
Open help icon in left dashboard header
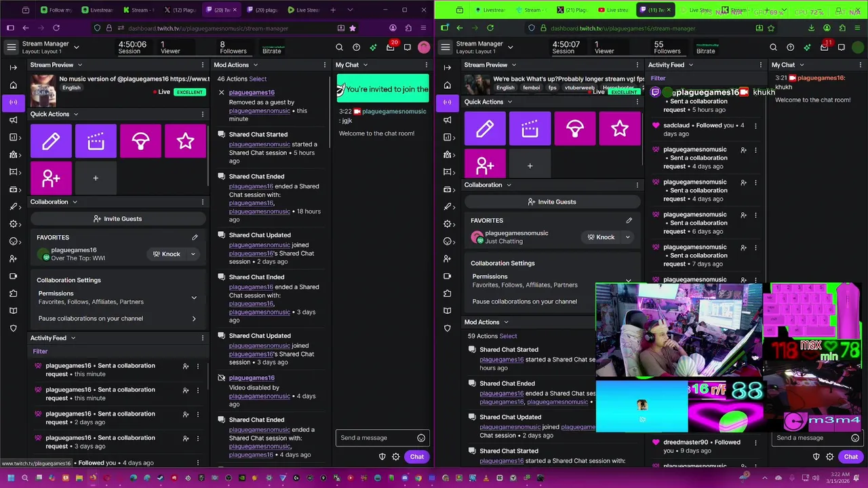356,47
